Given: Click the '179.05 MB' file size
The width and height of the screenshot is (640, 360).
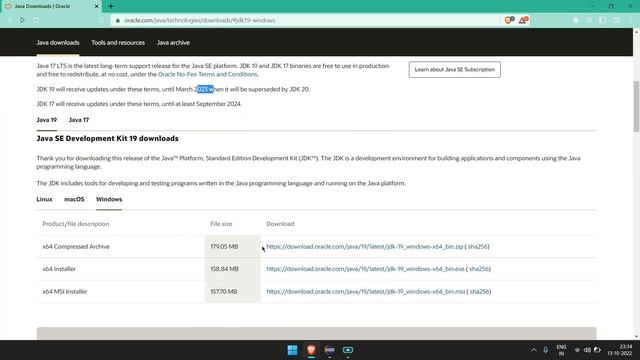Looking at the screenshot, I should pos(224,247).
